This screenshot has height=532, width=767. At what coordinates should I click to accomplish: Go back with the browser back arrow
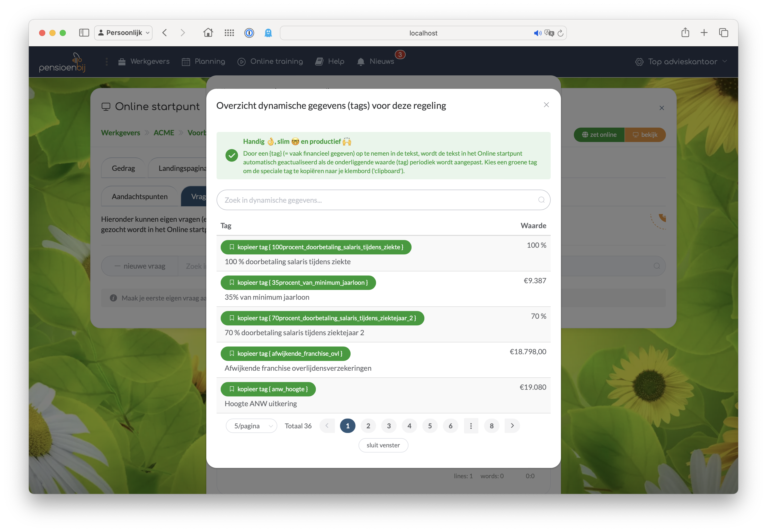coord(165,33)
